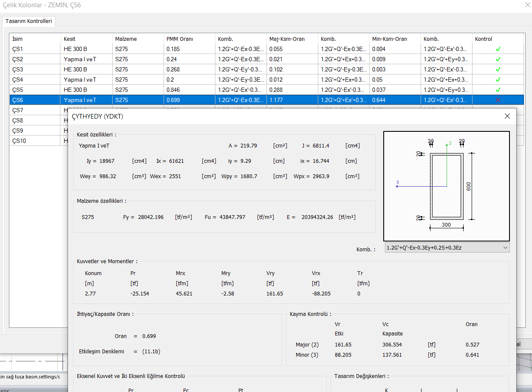Click the torsion constant value J = 6811.4
This screenshot has height=392, width=532.
(x=322, y=146)
